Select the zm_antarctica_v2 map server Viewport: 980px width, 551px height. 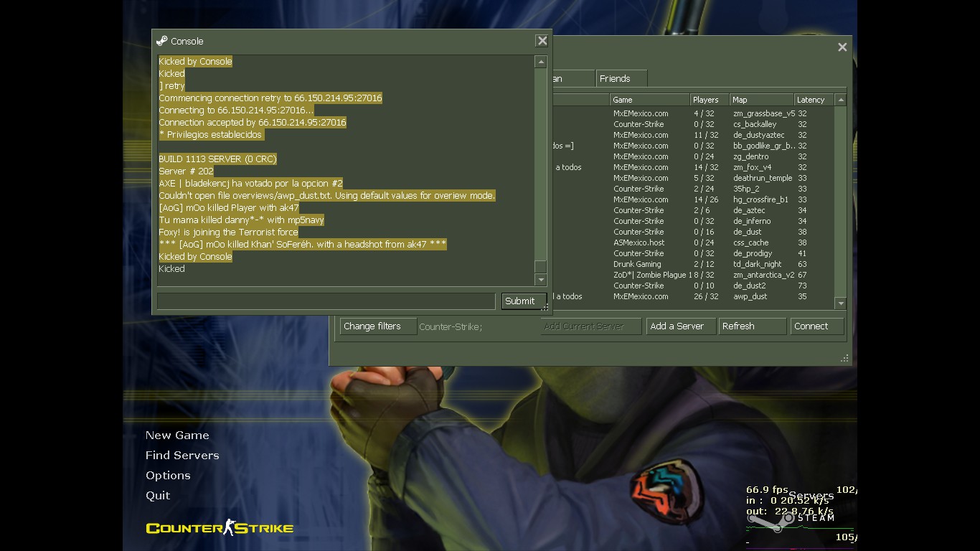tap(763, 275)
